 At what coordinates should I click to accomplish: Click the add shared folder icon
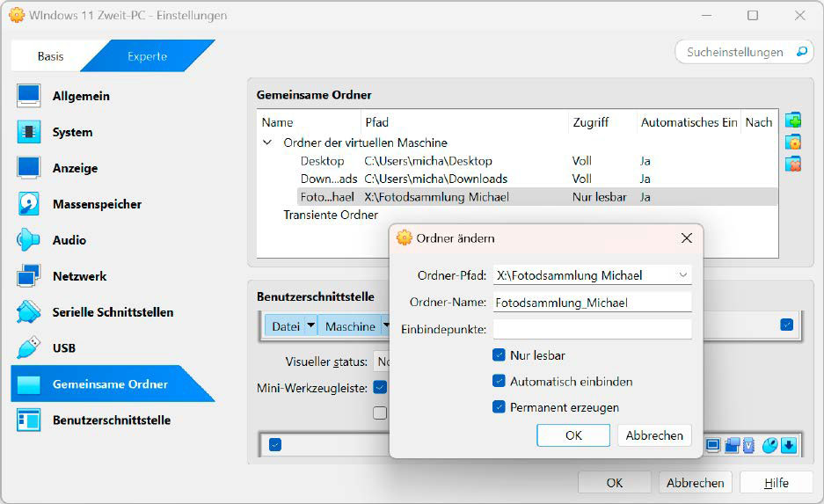click(x=793, y=121)
